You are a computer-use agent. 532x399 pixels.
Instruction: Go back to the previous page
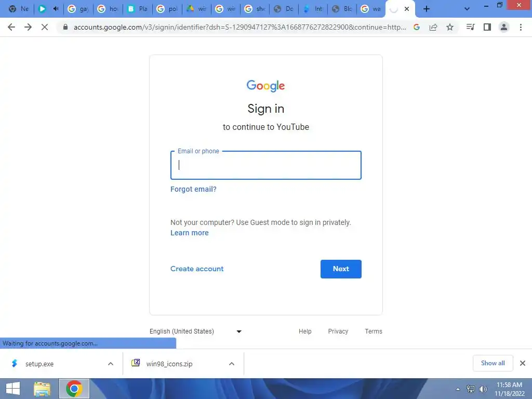[x=11, y=27]
